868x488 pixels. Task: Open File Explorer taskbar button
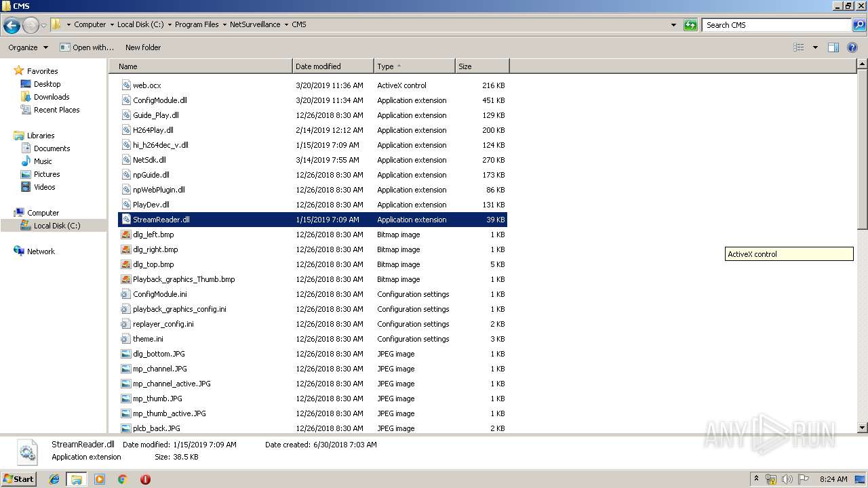[x=77, y=479]
